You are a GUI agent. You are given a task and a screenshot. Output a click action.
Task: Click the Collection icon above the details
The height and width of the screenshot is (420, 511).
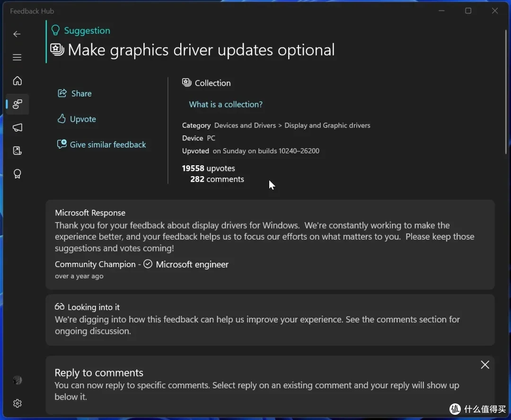[x=187, y=83]
